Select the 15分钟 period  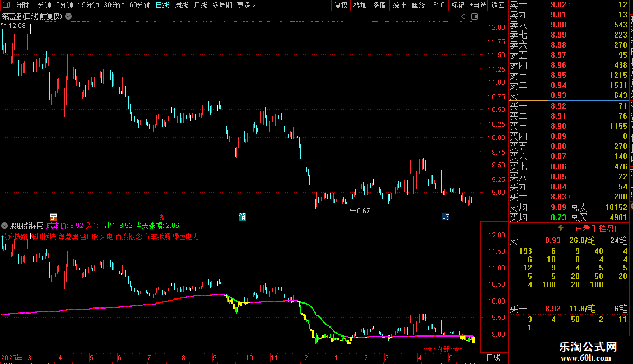coord(89,5)
